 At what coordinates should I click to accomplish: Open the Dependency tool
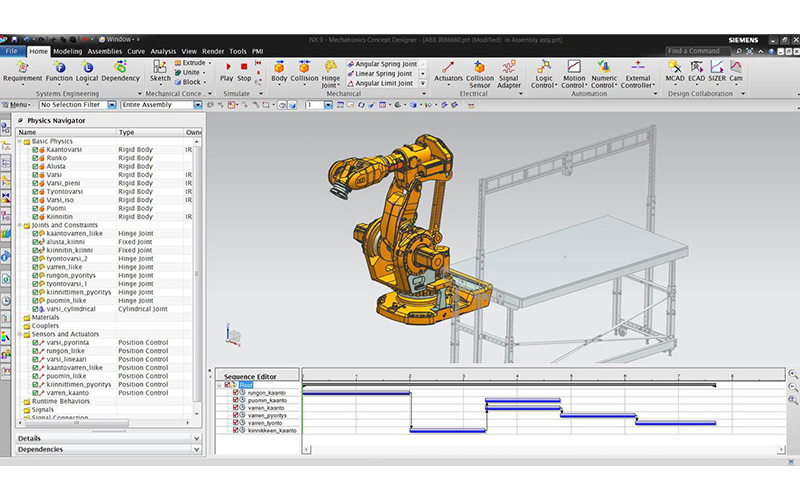(x=120, y=72)
